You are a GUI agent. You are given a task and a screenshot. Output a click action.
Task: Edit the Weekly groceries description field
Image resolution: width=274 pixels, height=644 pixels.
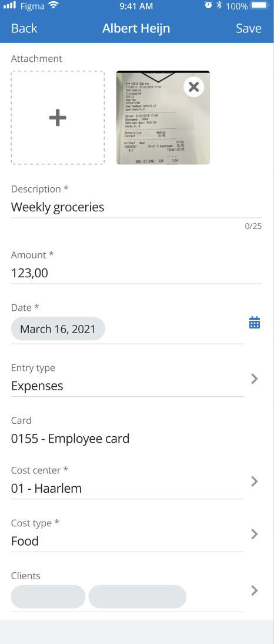pos(136,207)
